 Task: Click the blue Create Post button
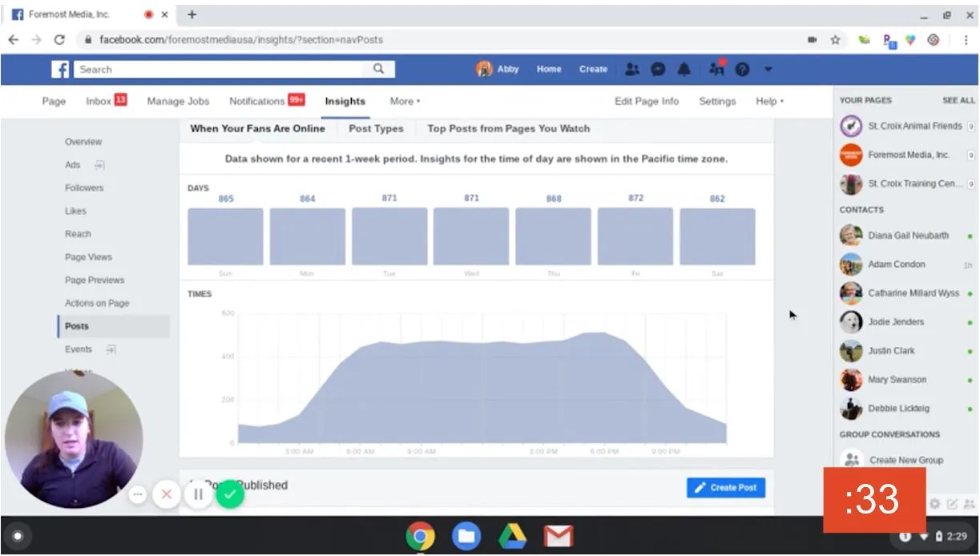(x=725, y=488)
